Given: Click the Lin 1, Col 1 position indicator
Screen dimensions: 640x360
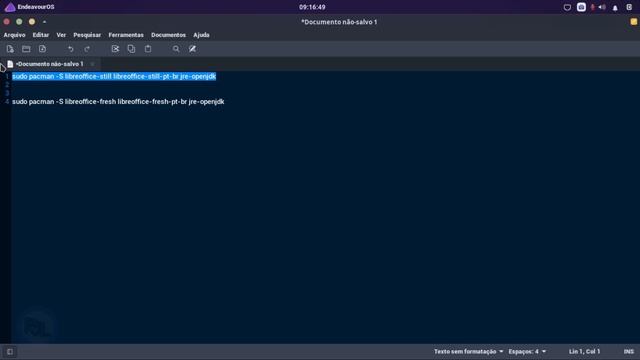Looking at the screenshot, I should point(584,351).
